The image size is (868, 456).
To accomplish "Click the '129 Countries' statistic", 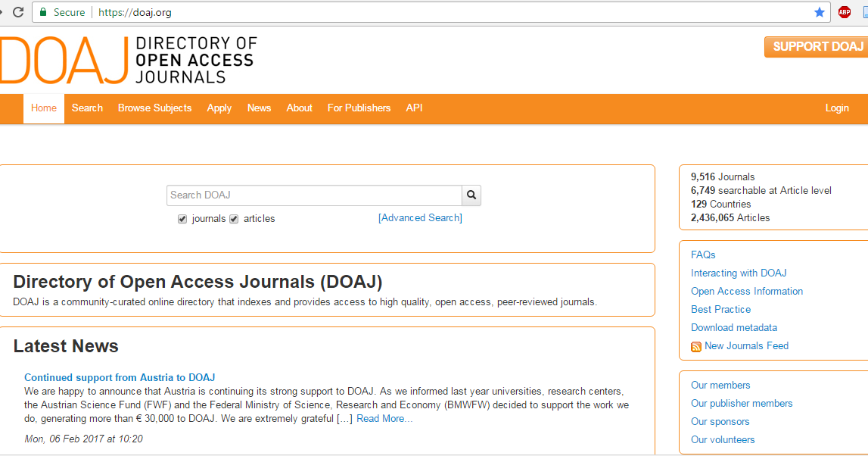I will pos(720,205).
